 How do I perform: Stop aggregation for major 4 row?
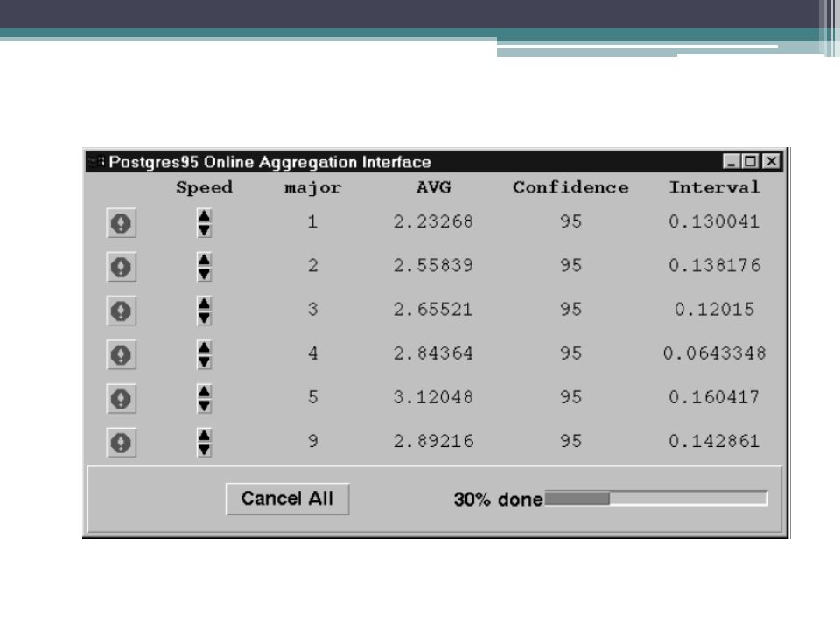122,354
